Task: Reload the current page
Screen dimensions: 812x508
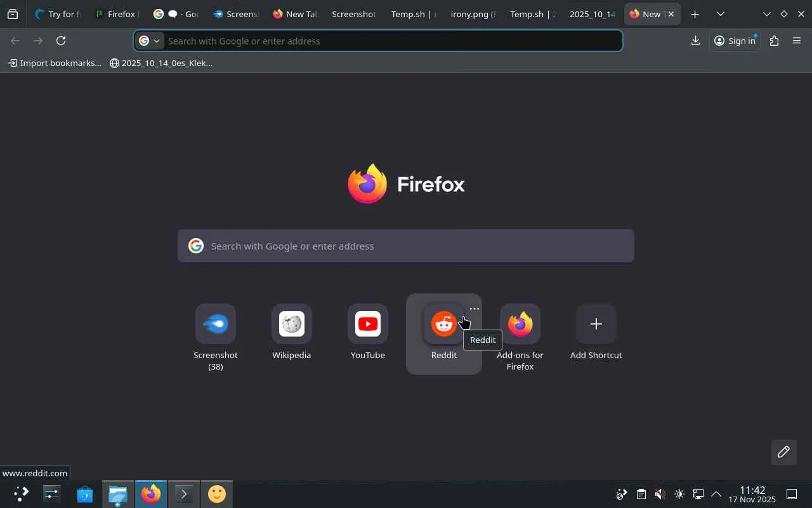Action: point(61,41)
